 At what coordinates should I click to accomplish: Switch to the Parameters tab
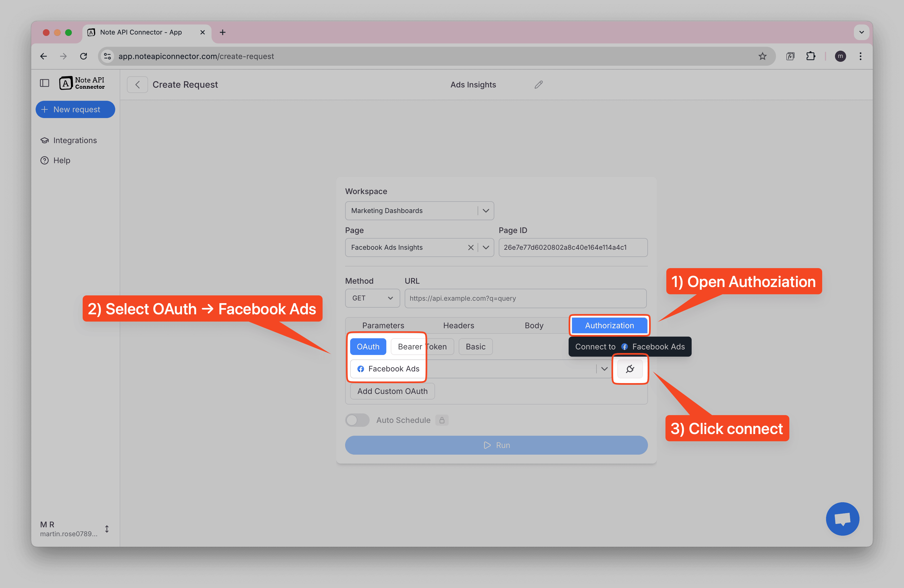point(383,325)
